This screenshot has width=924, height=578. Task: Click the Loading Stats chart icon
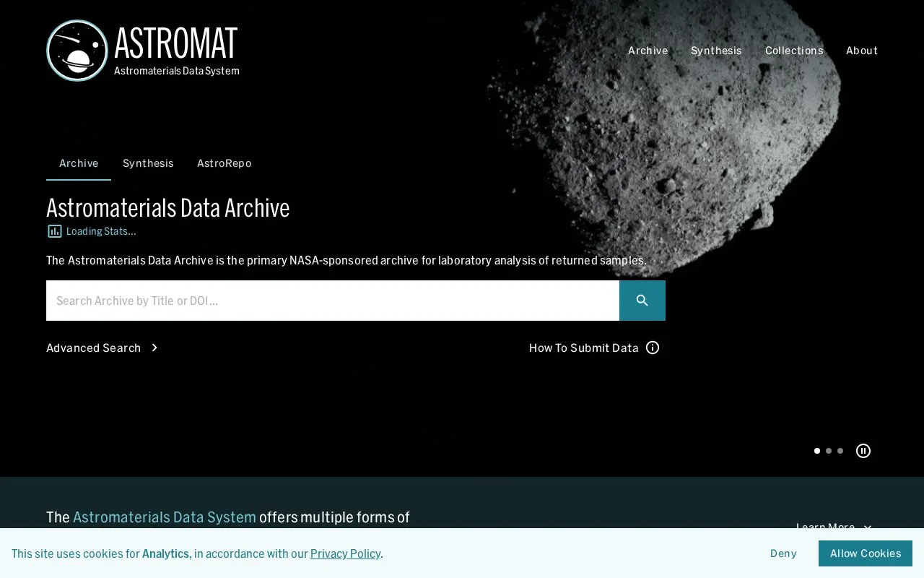[x=55, y=231]
